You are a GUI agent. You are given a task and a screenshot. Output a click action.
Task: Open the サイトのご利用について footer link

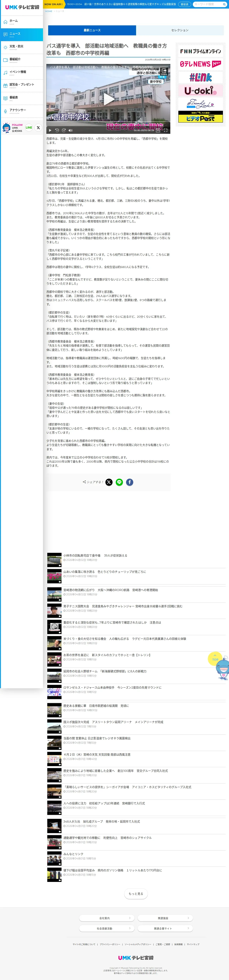click(x=84, y=945)
